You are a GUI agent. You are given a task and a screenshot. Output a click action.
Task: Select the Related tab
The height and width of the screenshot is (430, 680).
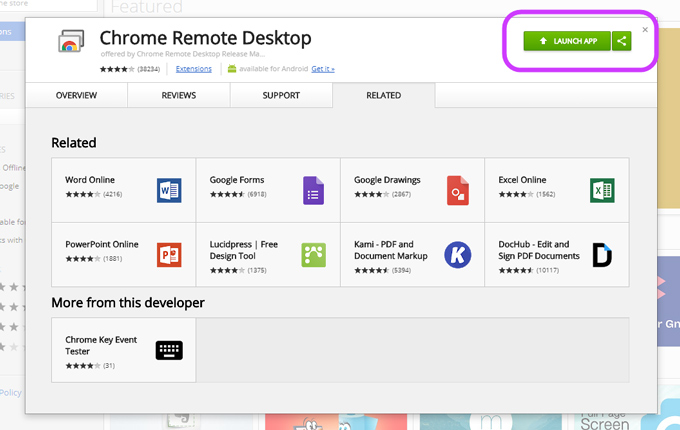[383, 95]
